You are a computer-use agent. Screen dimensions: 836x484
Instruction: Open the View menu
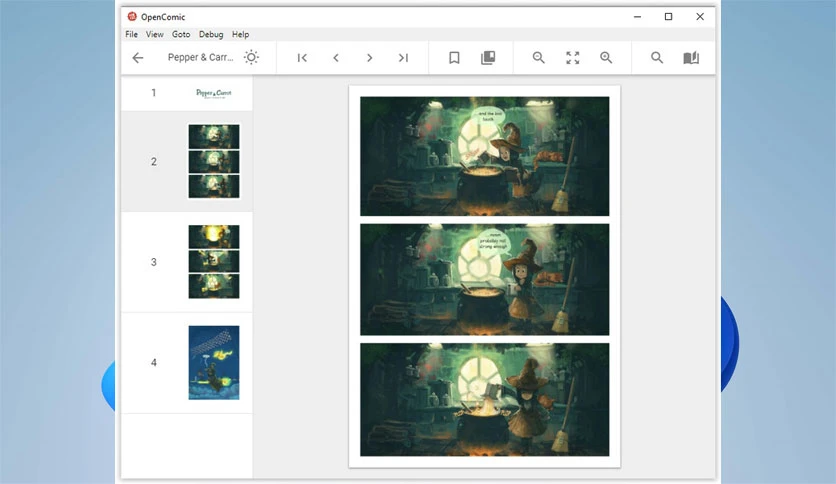[x=155, y=34]
